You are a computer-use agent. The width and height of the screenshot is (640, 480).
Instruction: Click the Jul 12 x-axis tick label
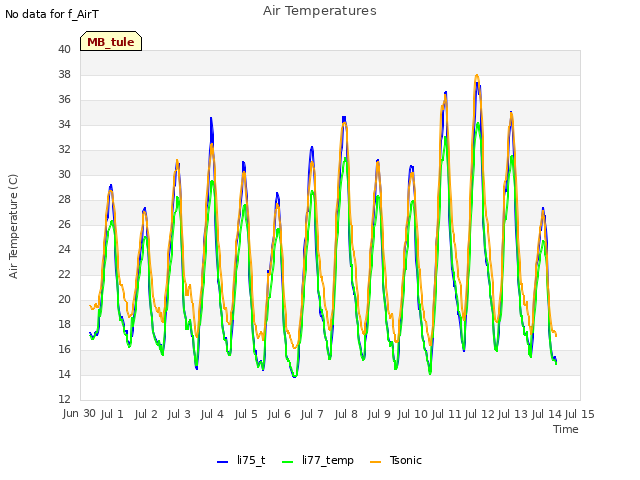click(x=480, y=414)
